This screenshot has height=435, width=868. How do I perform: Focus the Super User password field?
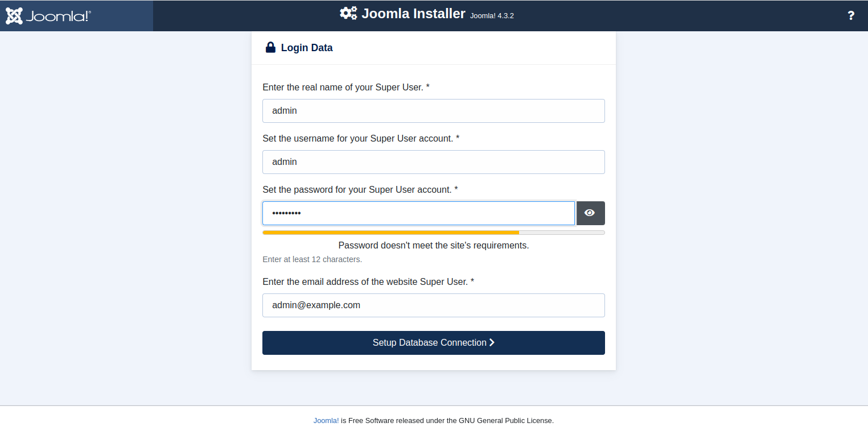[x=418, y=213]
